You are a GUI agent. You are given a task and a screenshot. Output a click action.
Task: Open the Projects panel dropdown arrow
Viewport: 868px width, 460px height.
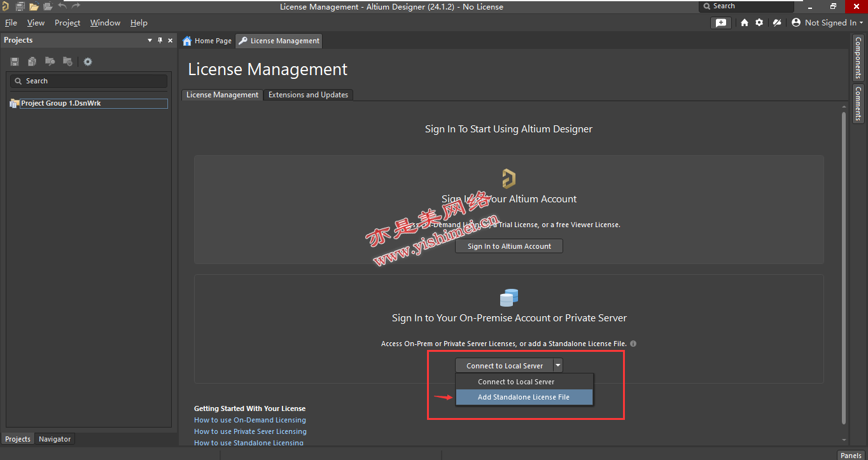[150, 40]
